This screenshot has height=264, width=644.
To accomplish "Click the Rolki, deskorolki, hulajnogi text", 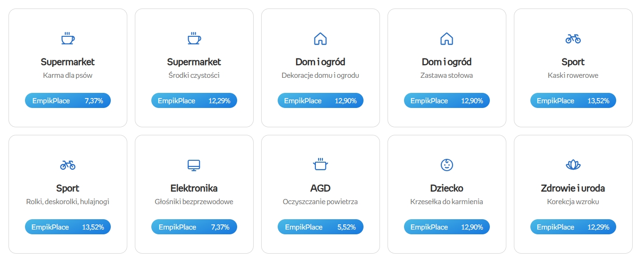I will 68,202.
